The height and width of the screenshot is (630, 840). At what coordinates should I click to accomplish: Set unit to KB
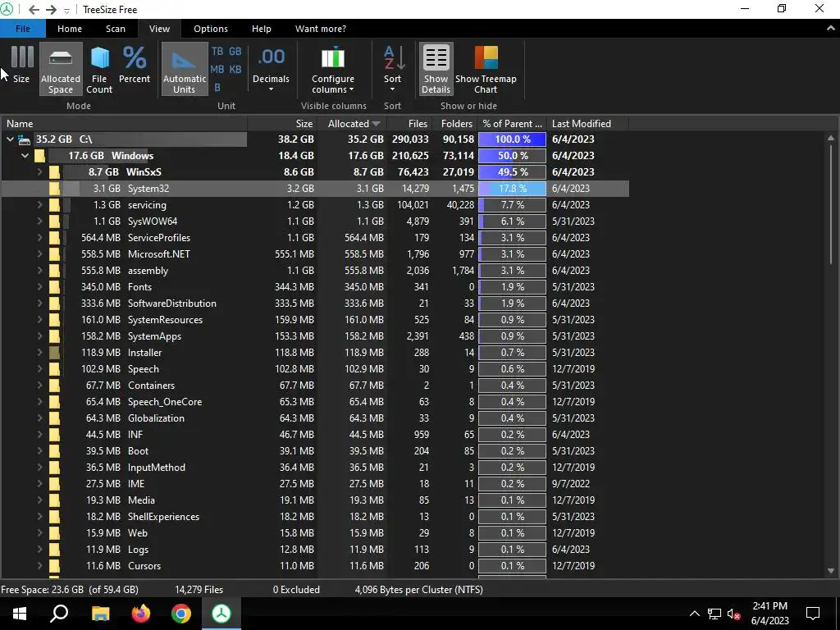tap(235, 69)
